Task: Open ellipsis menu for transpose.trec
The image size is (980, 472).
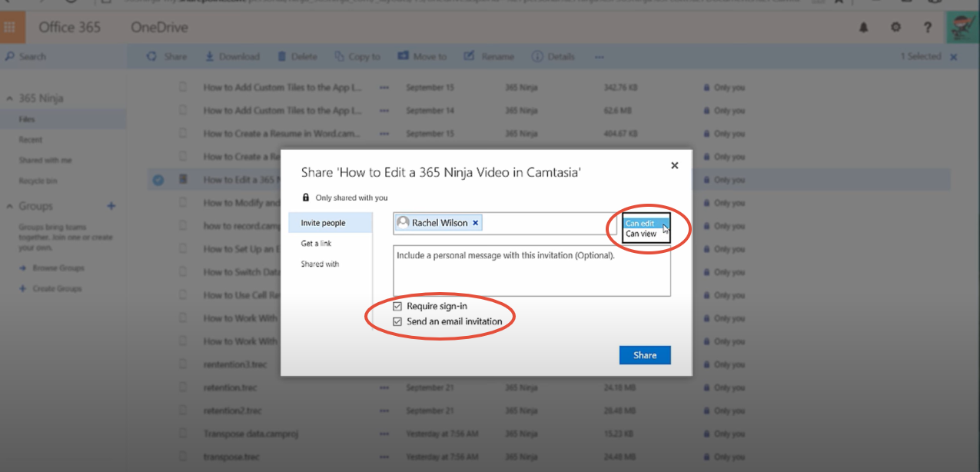Action: 384,457
